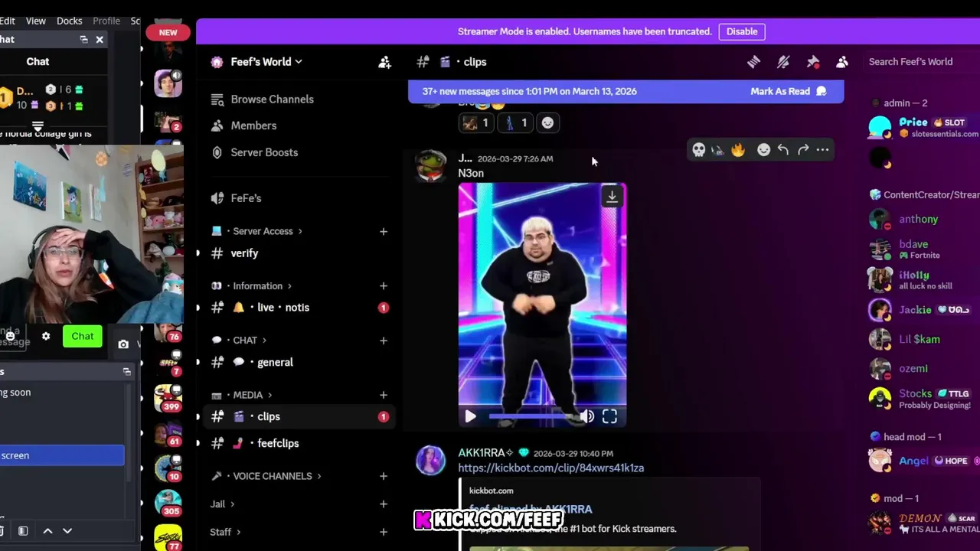Add super reaction on the Bro message
The height and width of the screenshot is (551, 980).
(547, 122)
